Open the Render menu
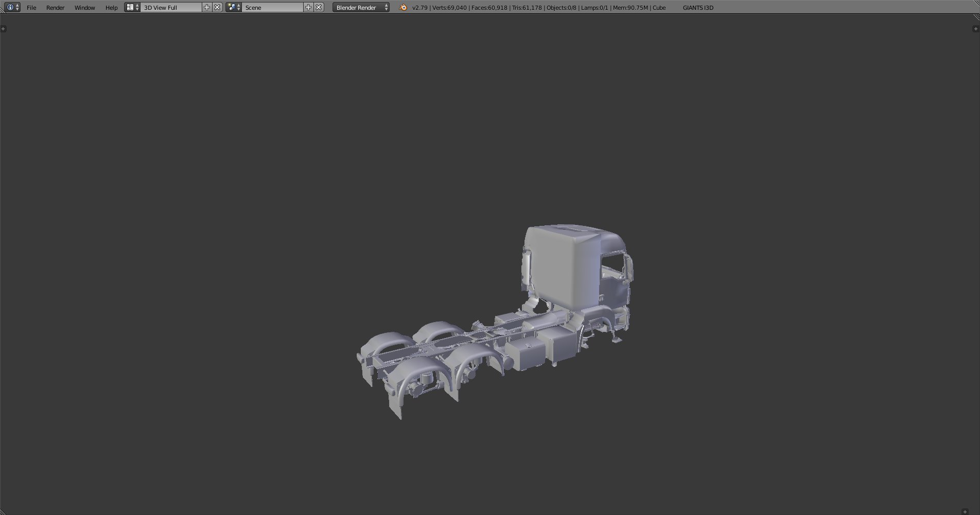 (55, 8)
